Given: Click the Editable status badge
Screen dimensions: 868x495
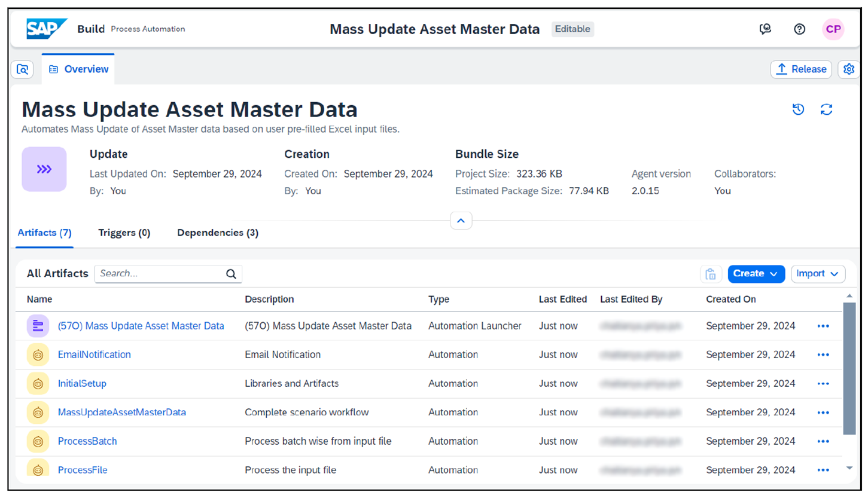Looking at the screenshot, I should pyautogui.click(x=572, y=29).
